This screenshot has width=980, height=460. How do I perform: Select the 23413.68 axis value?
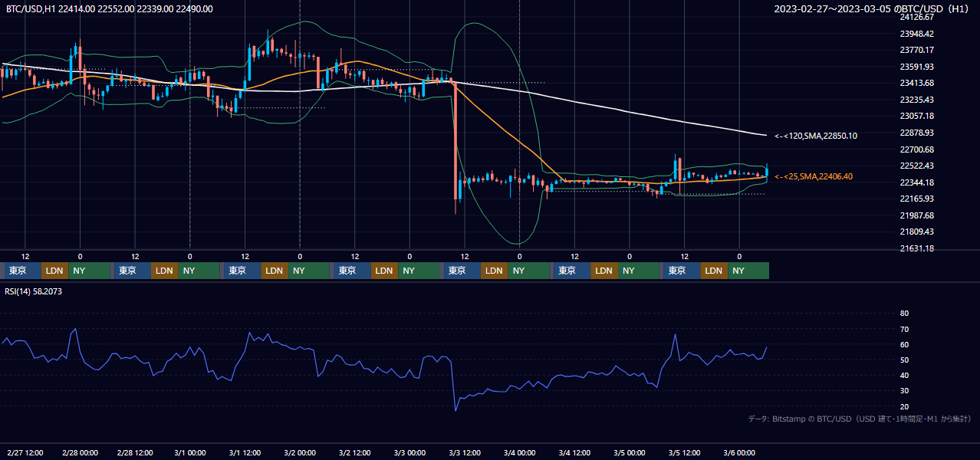(916, 83)
